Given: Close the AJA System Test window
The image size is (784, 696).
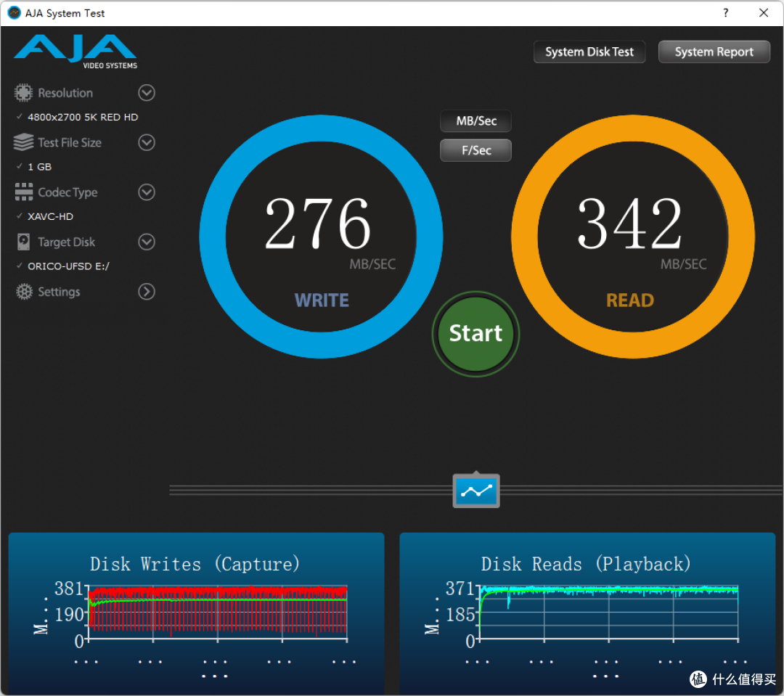Looking at the screenshot, I should pyautogui.click(x=764, y=13).
